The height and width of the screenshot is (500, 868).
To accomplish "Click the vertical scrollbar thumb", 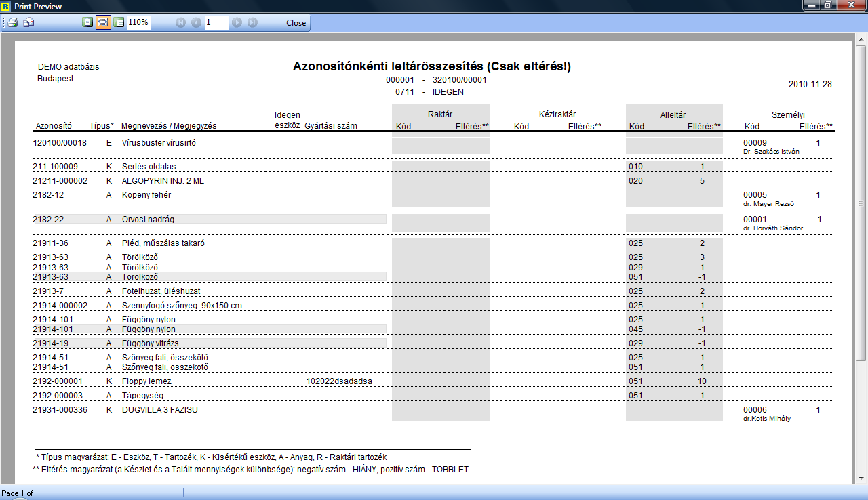I will [861, 203].
